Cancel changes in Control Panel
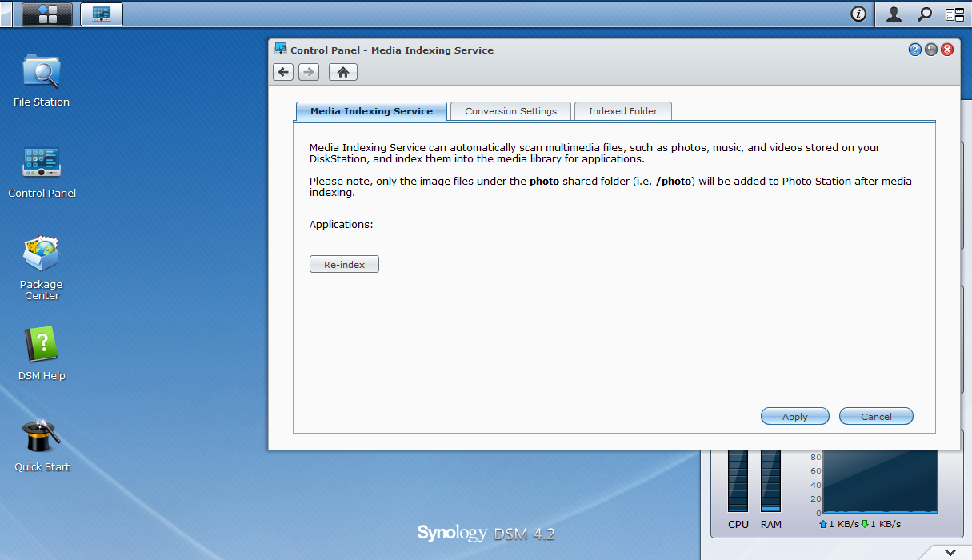The height and width of the screenshot is (560, 972). pyautogui.click(x=876, y=416)
